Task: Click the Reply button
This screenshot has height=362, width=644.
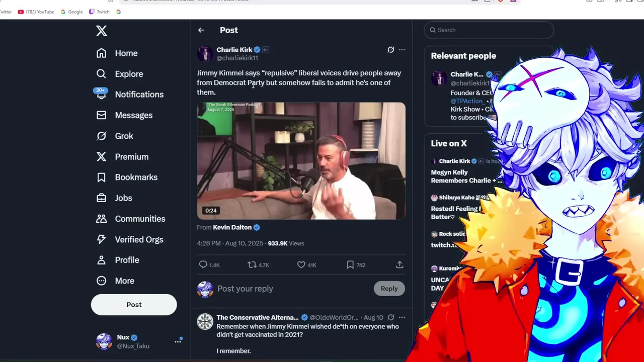Action: tap(389, 289)
